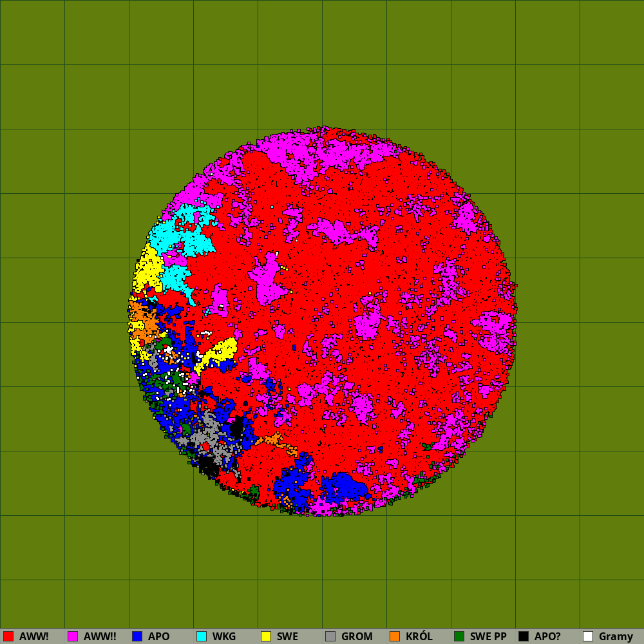Select the Gramy legend label
644x644 pixels.
(616, 637)
